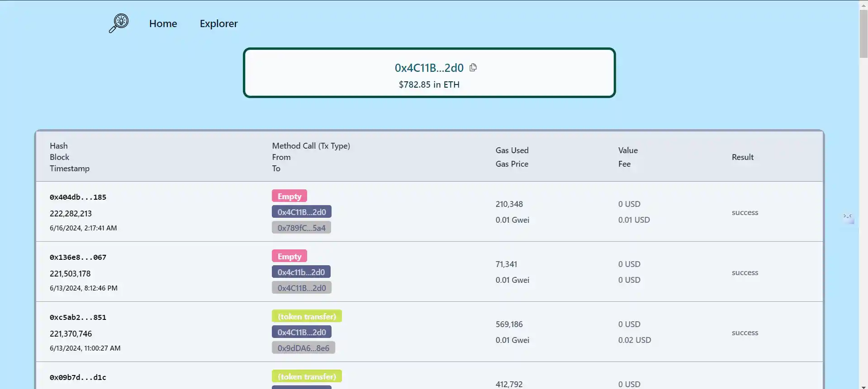Click the 0x789fC...5a4 recipient address

[x=301, y=228]
